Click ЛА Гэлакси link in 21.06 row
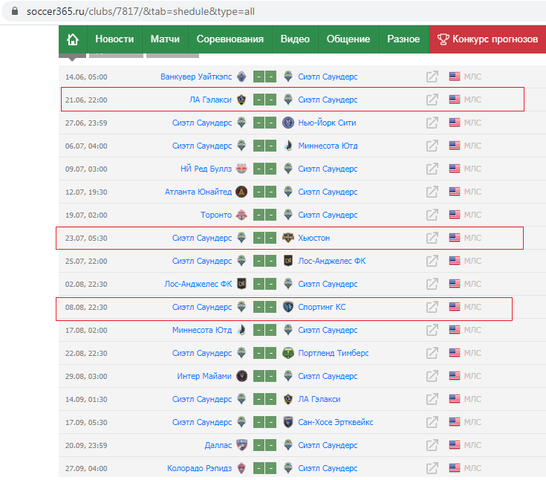This screenshot has height=480, width=546. (210, 100)
